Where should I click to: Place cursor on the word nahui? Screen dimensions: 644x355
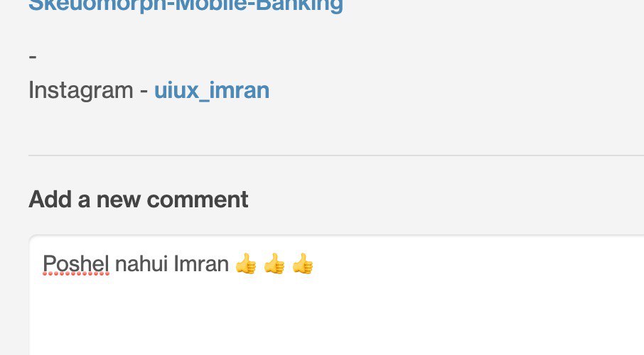[141, 263]
